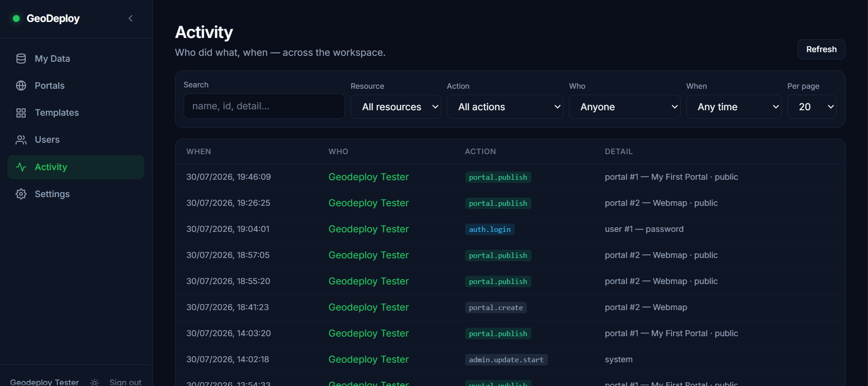
Task: Open the All resources dropdown
Action: [396, 107]
